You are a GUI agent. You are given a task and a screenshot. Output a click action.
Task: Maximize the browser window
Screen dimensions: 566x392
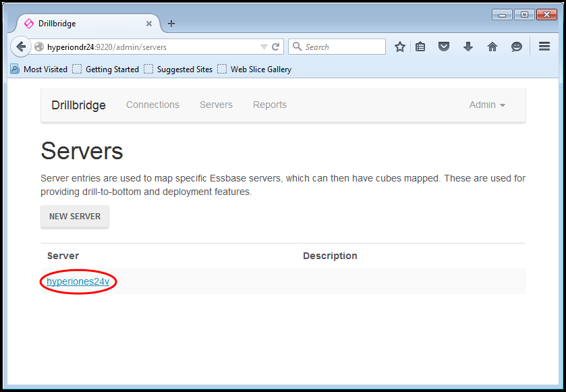coord(524,15)
